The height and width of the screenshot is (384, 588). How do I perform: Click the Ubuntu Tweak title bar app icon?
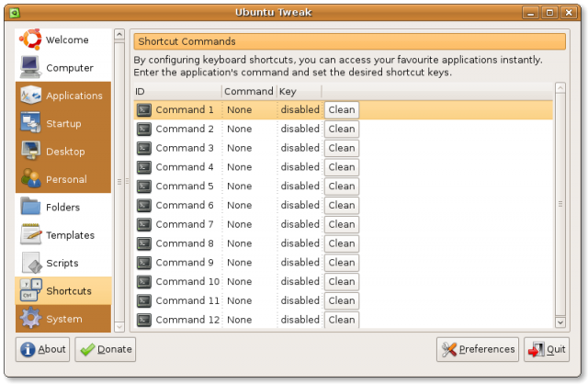click(15, 13)
